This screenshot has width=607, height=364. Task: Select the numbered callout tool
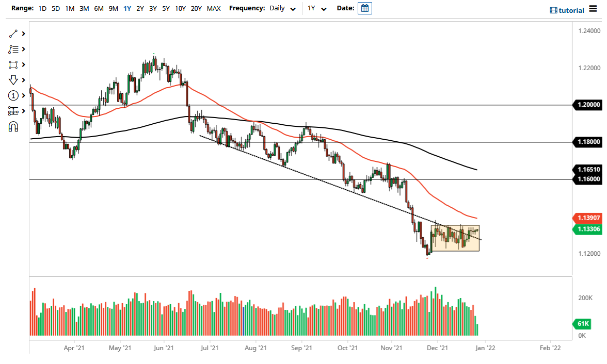pos(14,95)
